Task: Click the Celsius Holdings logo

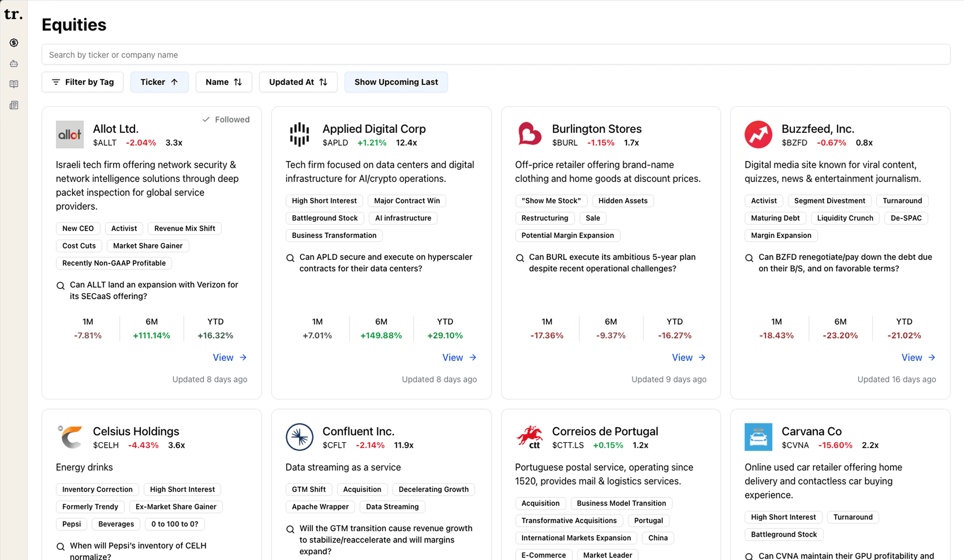Action: [x=70, y=437]
